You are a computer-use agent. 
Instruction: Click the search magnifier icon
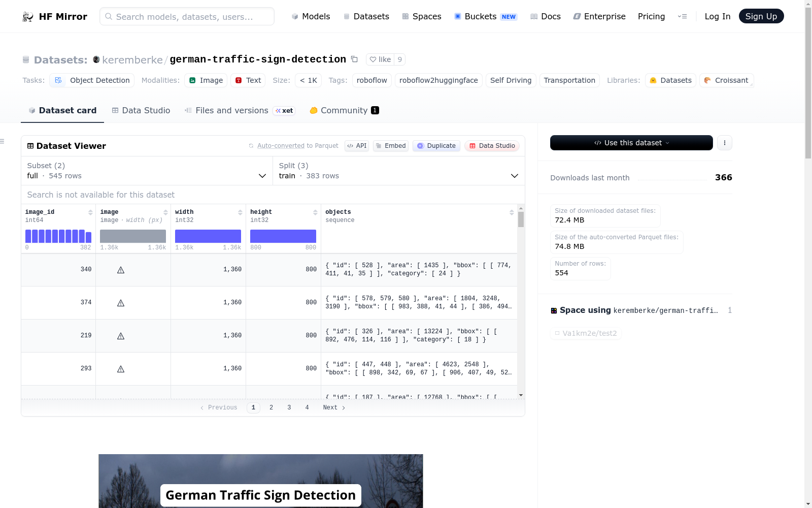tap(109, 16)
